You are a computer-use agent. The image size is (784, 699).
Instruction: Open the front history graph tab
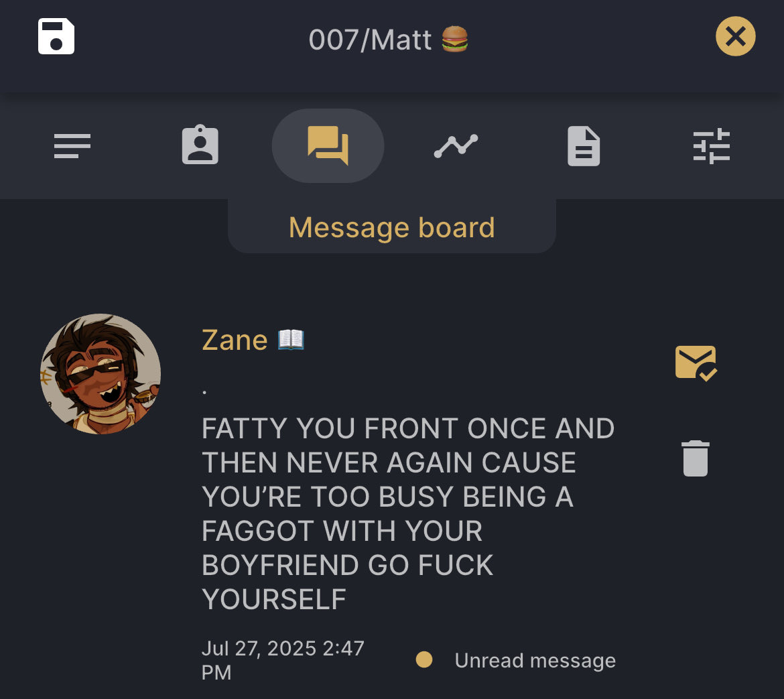[x=456, y=145]
